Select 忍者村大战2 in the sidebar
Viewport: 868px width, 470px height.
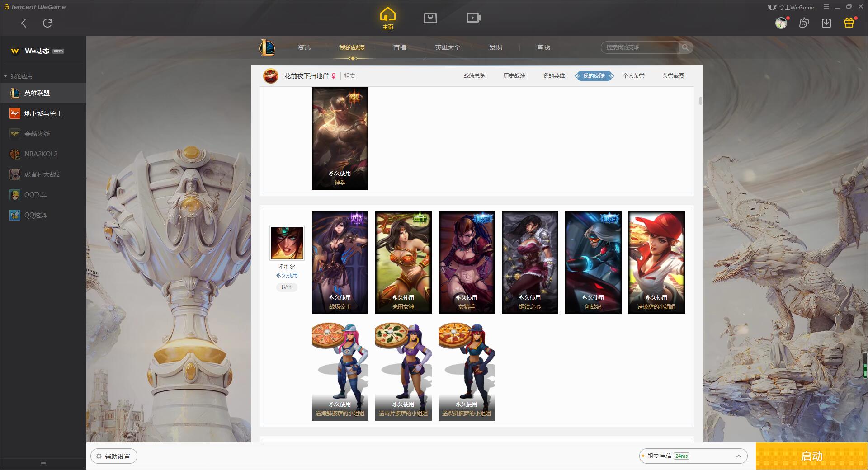click(x=43, y=174)
